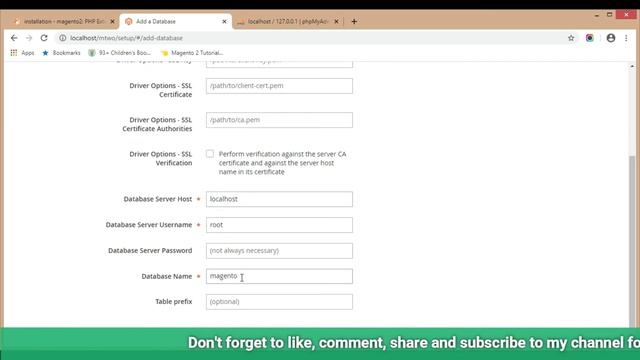View site information icon in address bar
Image resolution: width=640 pixels, height=360 pixels.
pyautogui.click(x=62, y=38)
